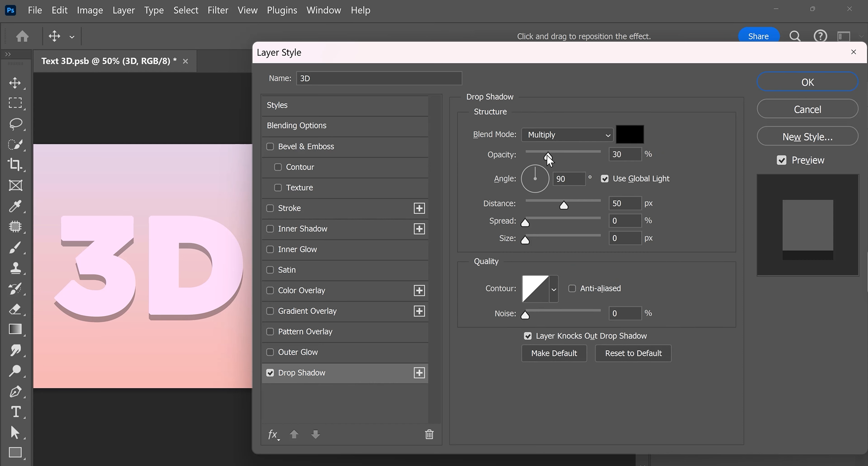868x466 pixels.
Task: Select the Rectangular Marquee tool
Action: 16,103
